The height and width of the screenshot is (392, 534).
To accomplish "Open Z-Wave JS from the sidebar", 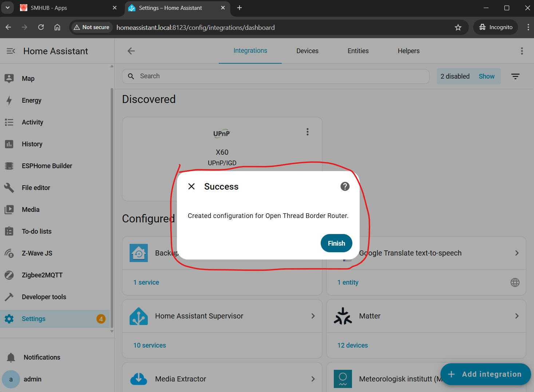I will point(37,253).
